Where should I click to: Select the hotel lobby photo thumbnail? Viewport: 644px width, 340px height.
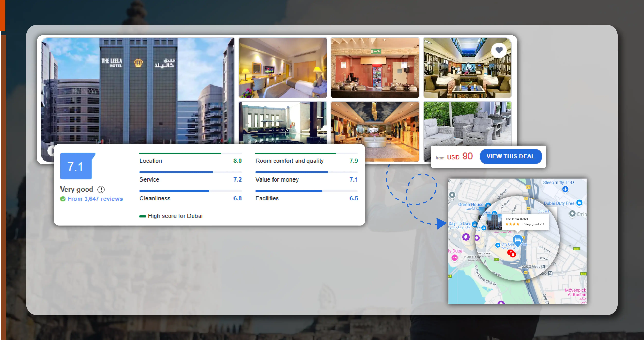tap(375, 131)
